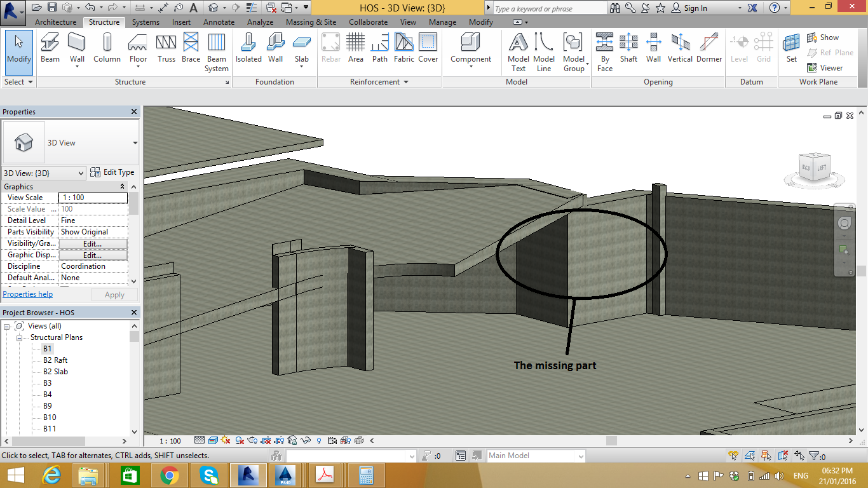Open the Annotate ribbon tab
The height and width of the screenshot is (488, 868).
pos(219,22)
